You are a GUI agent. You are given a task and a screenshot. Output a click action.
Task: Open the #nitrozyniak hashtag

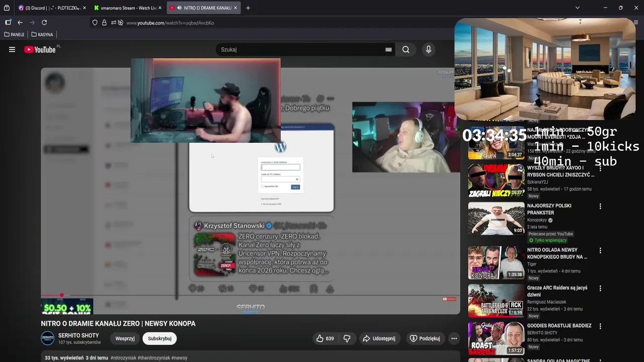123,358
